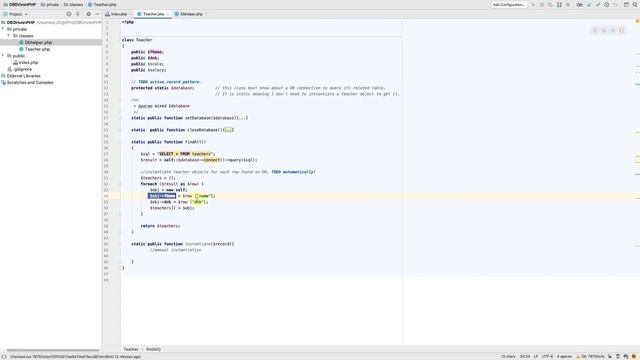Screen dimensions: 640x360
Task: Click the 4 spaces indent status item
Action: pyautogui.click(x=564, y=357)
